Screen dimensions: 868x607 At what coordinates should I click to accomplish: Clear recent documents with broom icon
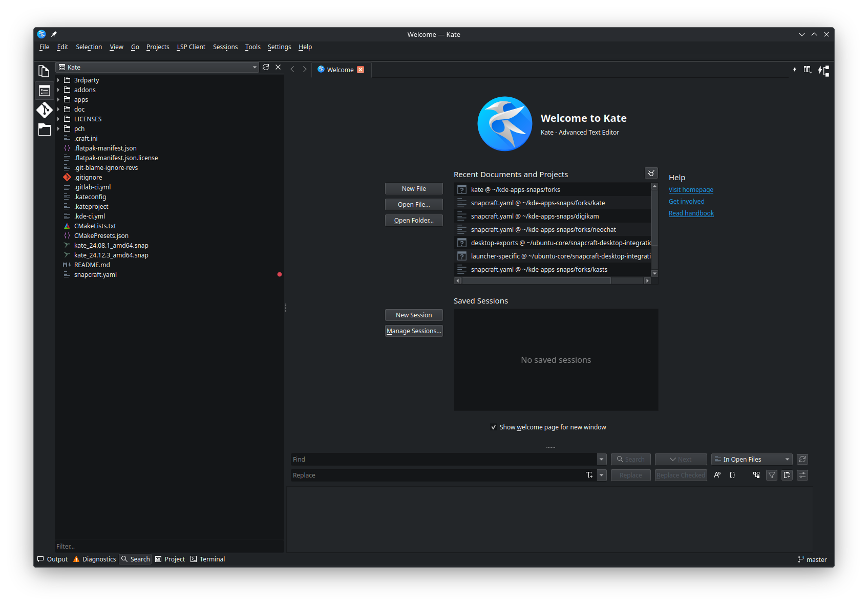651,173
